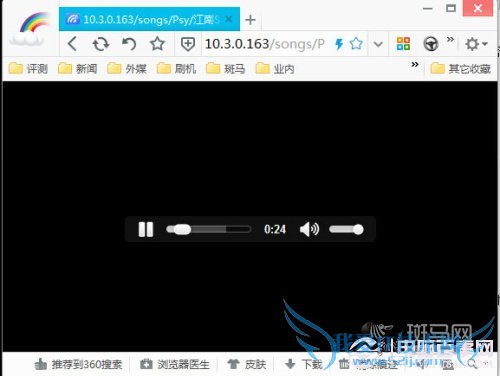500x376 pixels.
Task: Open the 其它收藏 bookmarks folder
Action: tap(461, 69)
